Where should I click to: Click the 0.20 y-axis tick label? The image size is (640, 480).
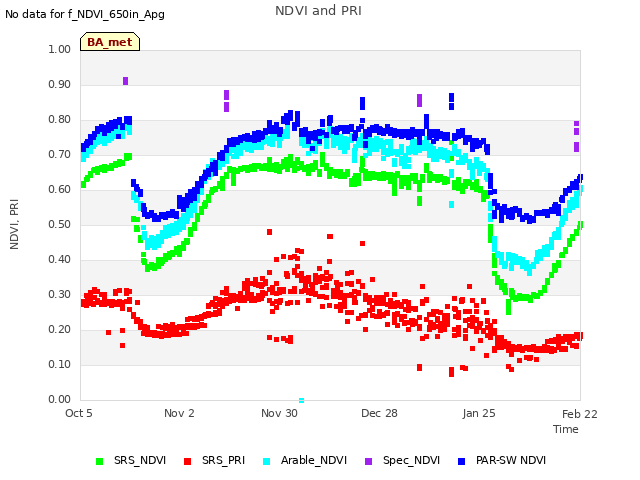point(60,329)
